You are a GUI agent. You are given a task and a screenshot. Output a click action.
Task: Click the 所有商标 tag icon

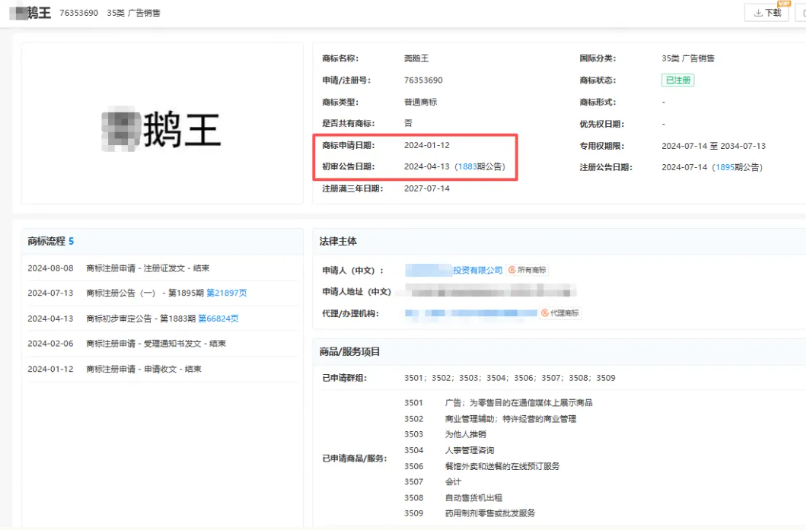[x=527, y=270]
